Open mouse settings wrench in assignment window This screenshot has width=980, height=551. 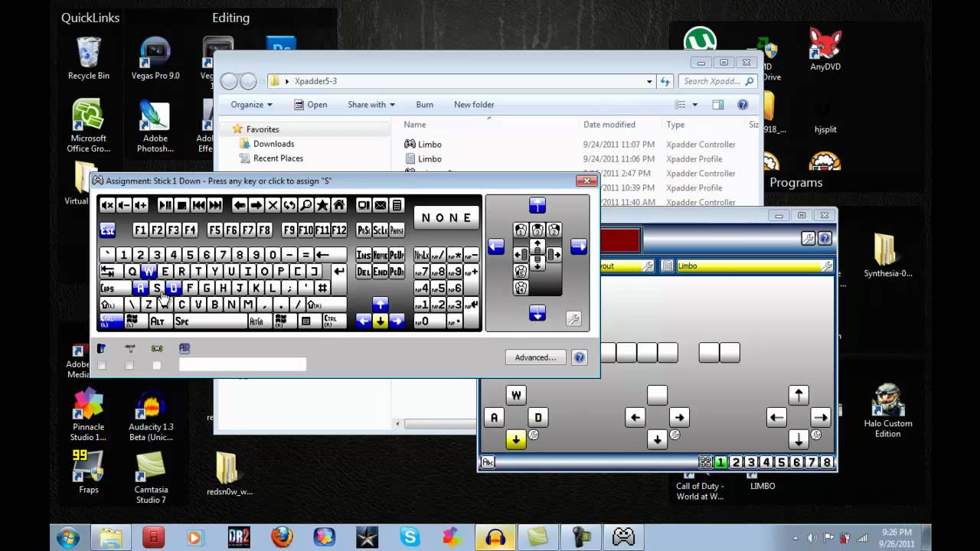coord(573,319)
